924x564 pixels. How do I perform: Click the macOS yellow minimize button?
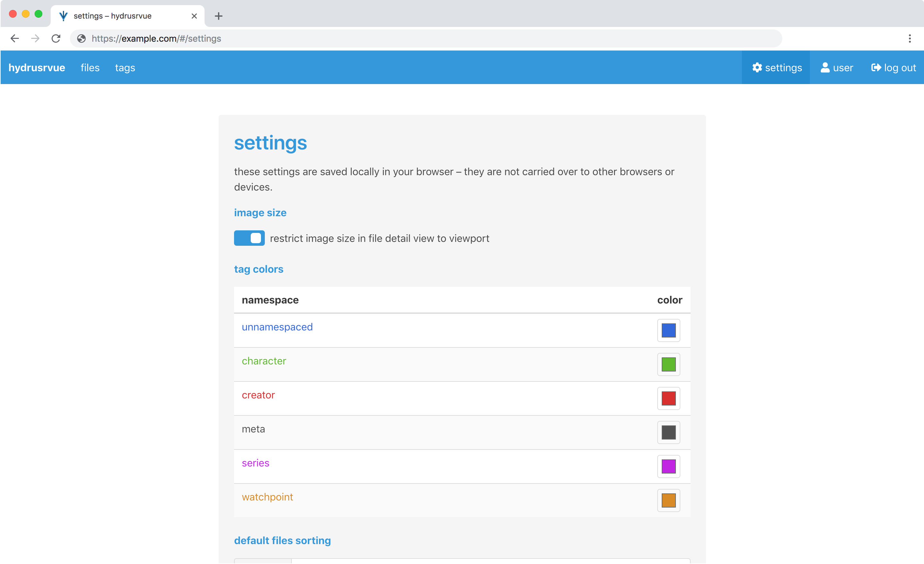(26, 14)
